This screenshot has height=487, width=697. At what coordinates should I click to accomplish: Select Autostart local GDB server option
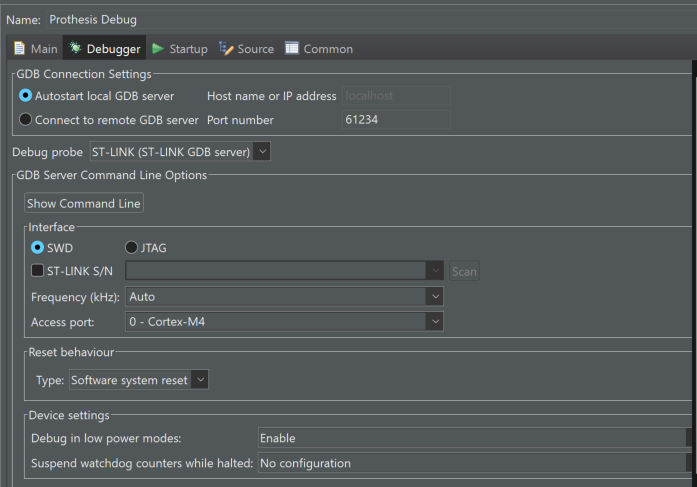(x=26, y=96)
